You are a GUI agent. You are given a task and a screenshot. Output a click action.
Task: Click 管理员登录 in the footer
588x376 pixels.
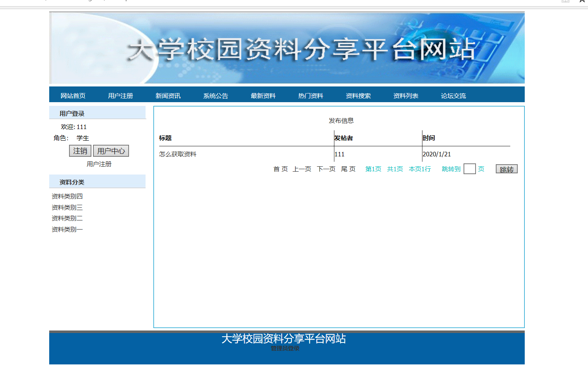point(285,348)
